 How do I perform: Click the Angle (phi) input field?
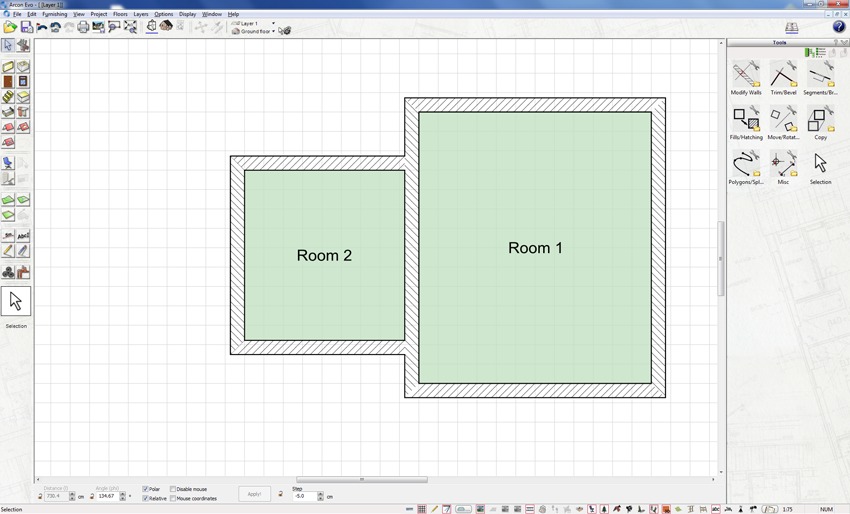tap(107, 496)
